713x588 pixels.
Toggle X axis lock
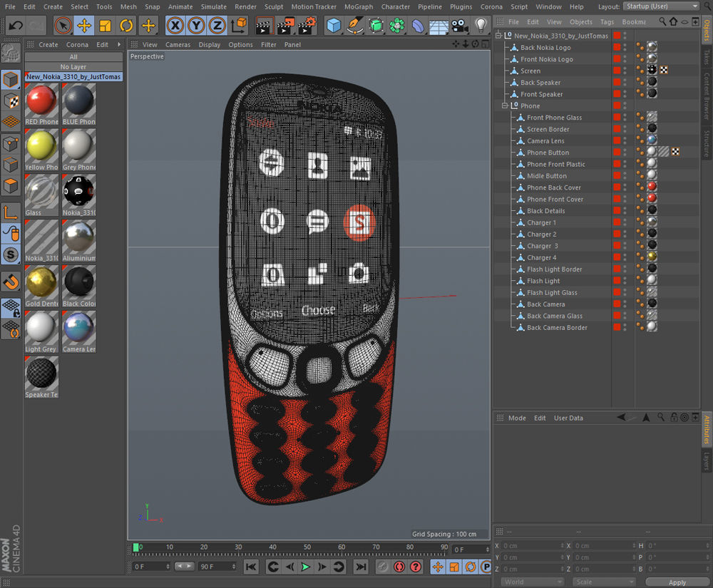(175, 26)
